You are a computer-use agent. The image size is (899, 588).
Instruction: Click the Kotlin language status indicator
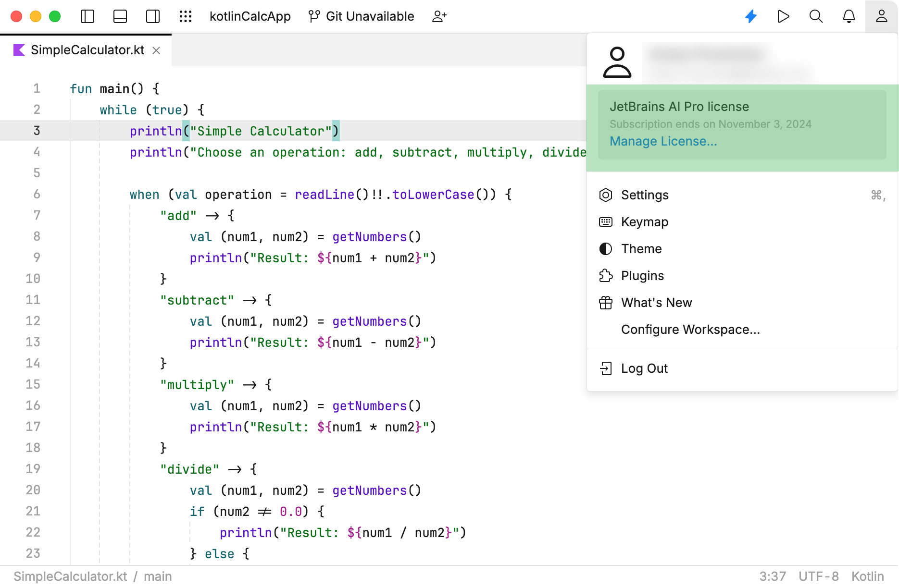pos(867,576)
